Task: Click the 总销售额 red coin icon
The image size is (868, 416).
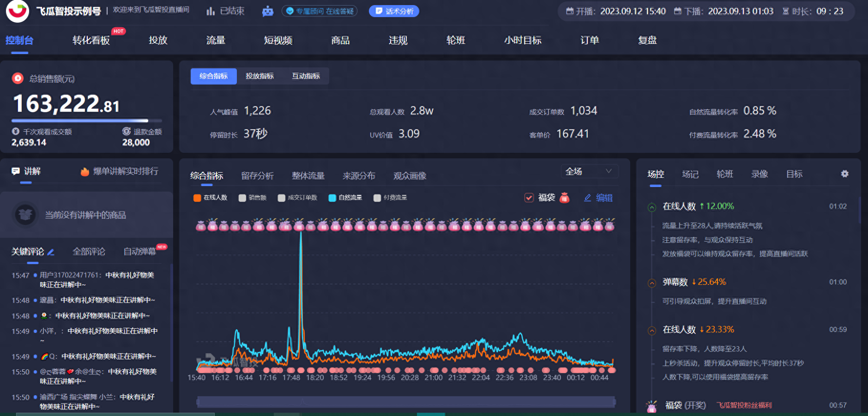Action: pyautogui.click(x=18, y=78)
